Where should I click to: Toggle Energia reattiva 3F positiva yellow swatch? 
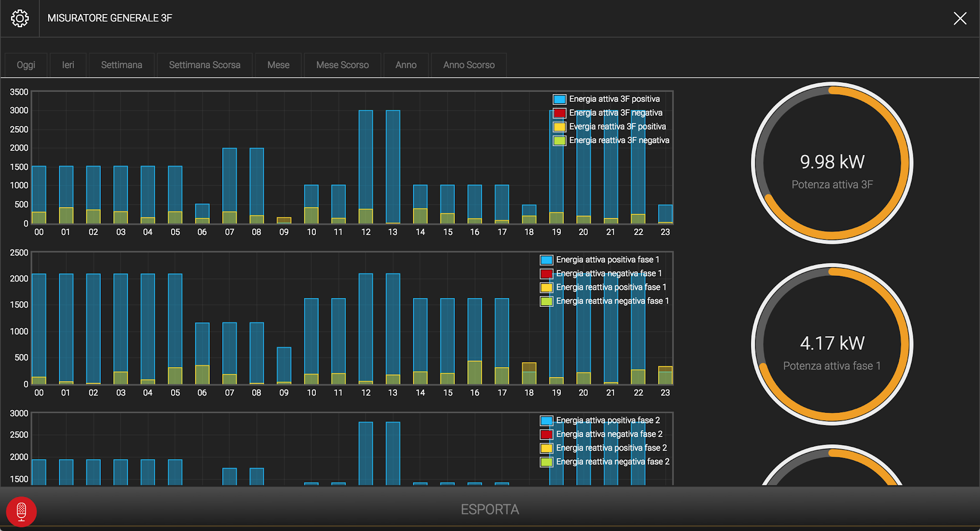click(x=559, y=127)
